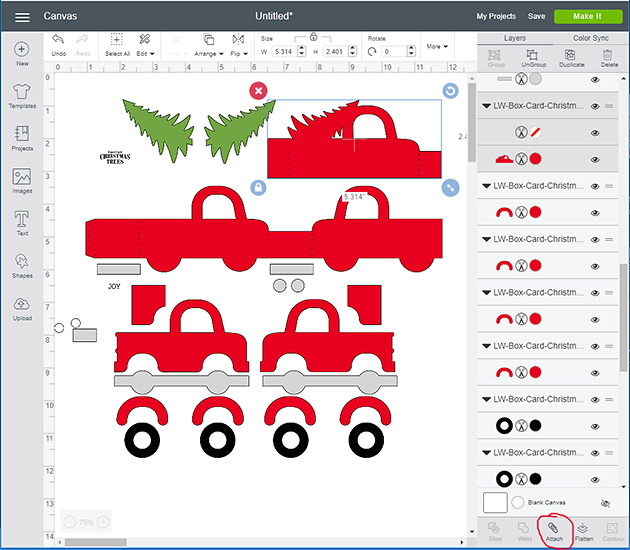Click the Slice tool
The image size is (630, 550).
click(495, 532)
